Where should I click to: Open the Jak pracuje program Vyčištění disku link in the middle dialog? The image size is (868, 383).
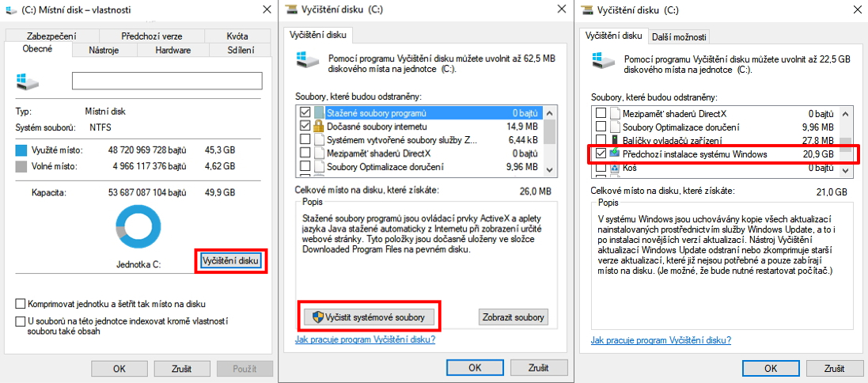[x=365, y=339]
